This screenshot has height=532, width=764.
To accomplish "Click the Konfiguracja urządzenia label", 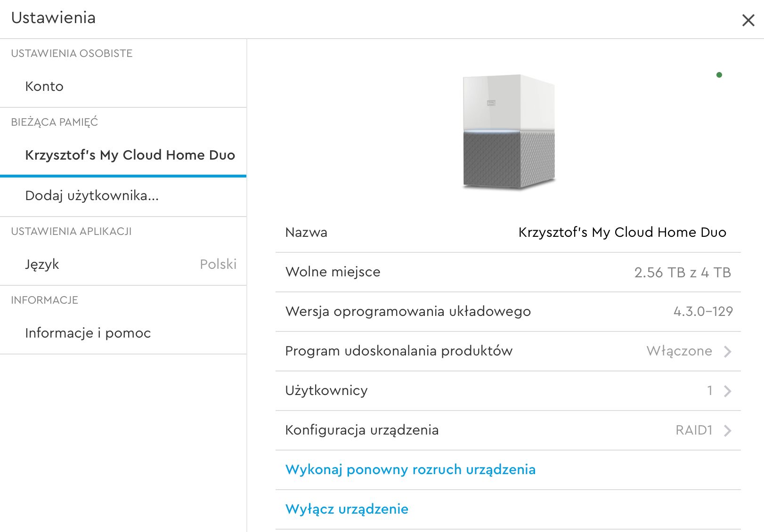I will click(x=362, y=430).
